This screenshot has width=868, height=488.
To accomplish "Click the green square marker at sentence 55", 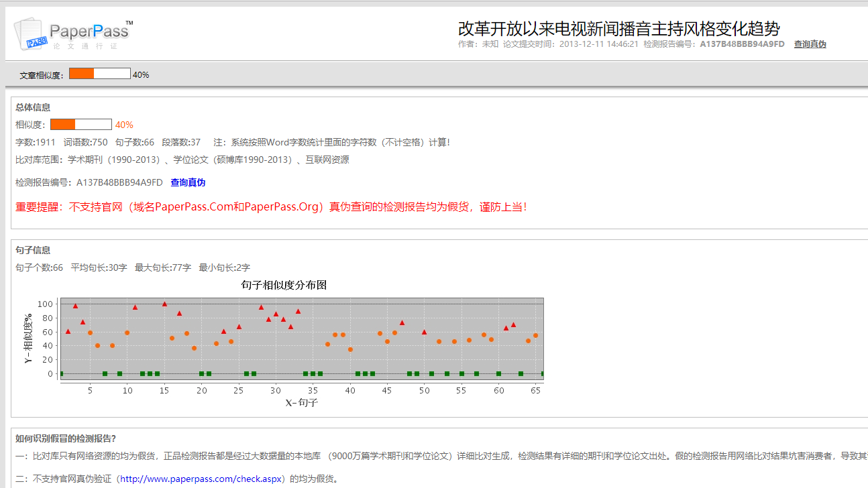I will (x=462, y=374).
